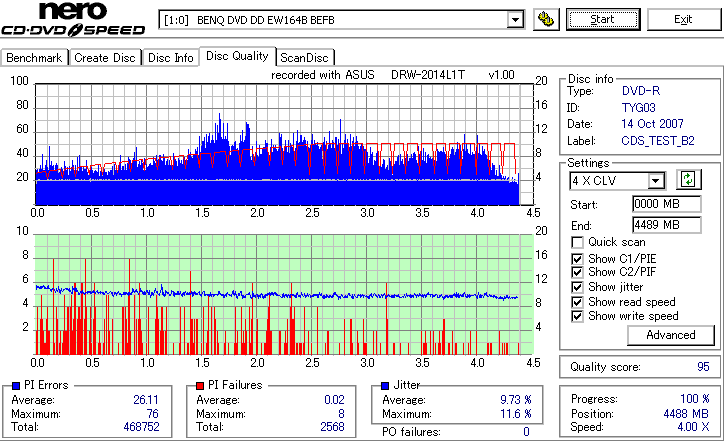The height and width of the screenshot is (441, 724).
Task: Go to the Disc Info tab
Action: tap(170, 58)
